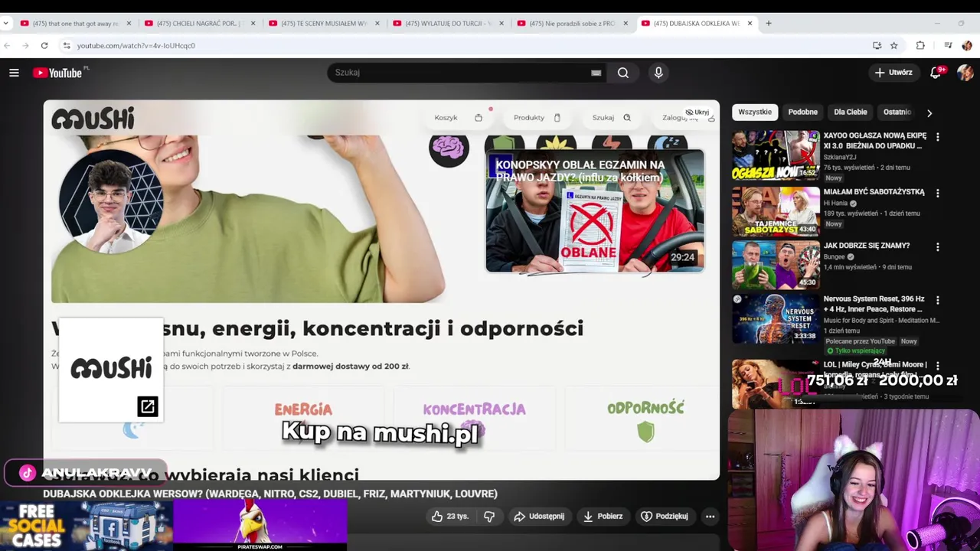Switch to tab TE SCENY MUSIAŁEM WY..
The height and width of the screenshot is (551, 980).
coord(325,23)
